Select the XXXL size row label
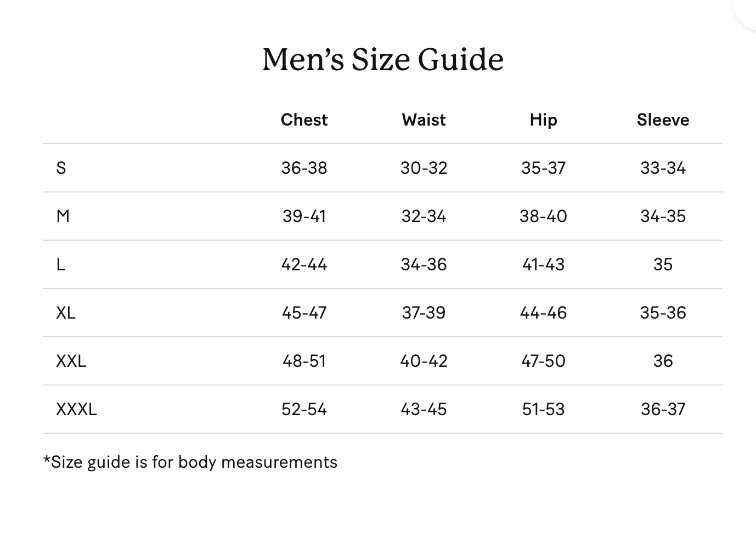Screen dimensions: 756x533 (x=76, y=409)
